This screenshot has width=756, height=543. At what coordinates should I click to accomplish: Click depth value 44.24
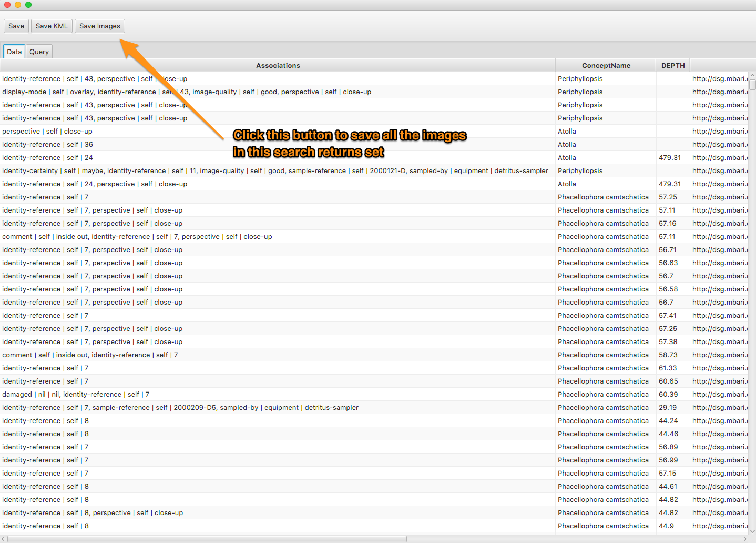click(x=668, y=420)
